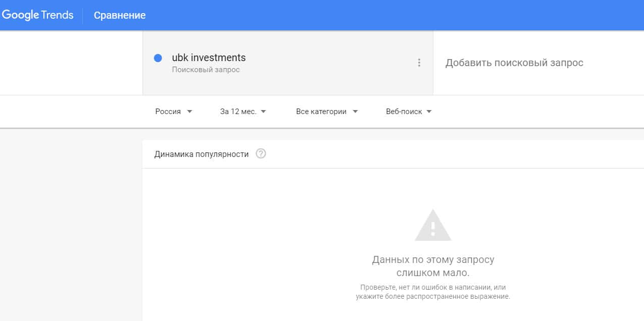
Task: Click the Динамика популярности heading
Action: pyautogui.click(x=202, y=154)
